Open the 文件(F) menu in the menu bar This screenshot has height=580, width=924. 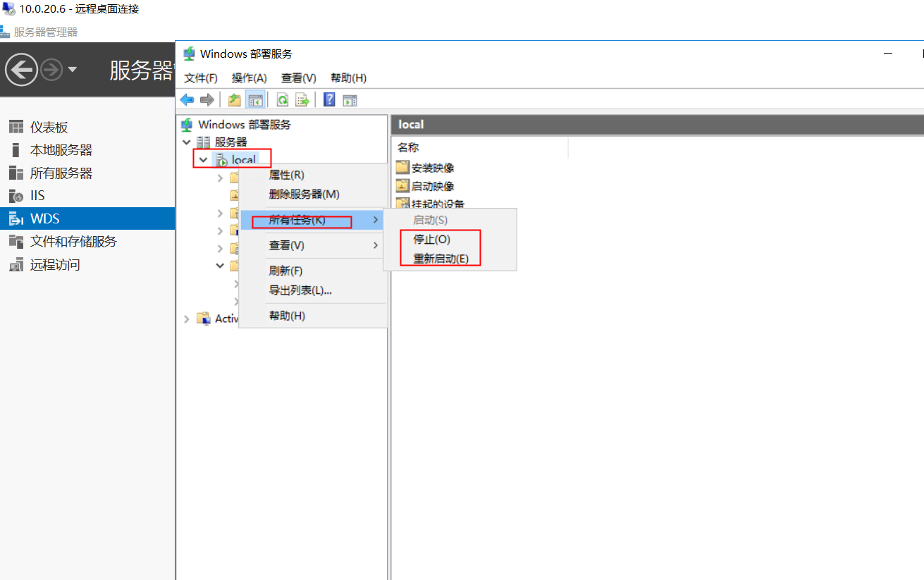(201, 78)
